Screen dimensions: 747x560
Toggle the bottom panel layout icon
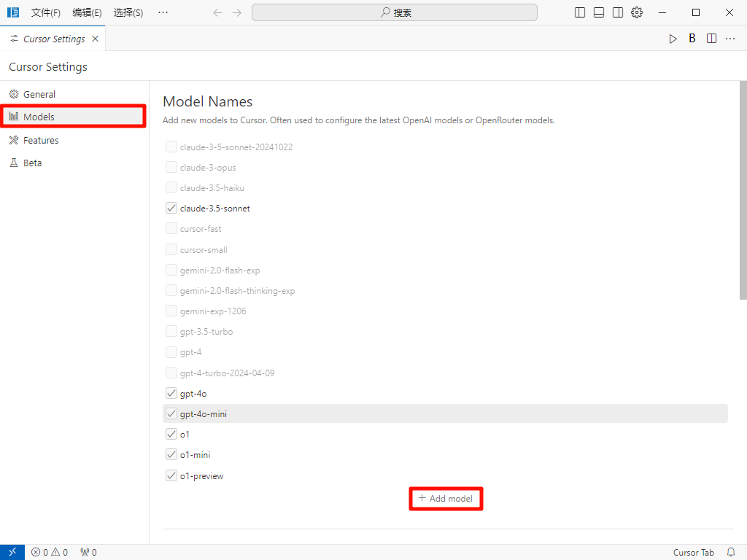coord(599,13)
